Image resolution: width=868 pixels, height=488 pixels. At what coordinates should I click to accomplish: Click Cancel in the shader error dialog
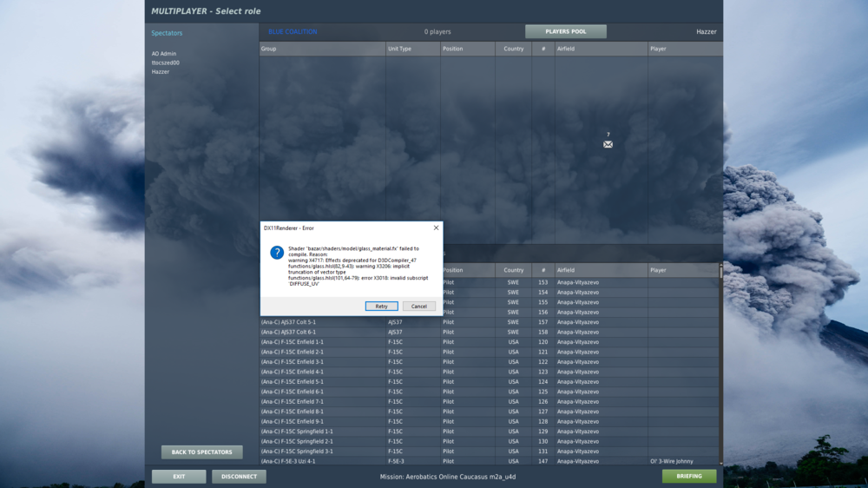pos(419,307)
